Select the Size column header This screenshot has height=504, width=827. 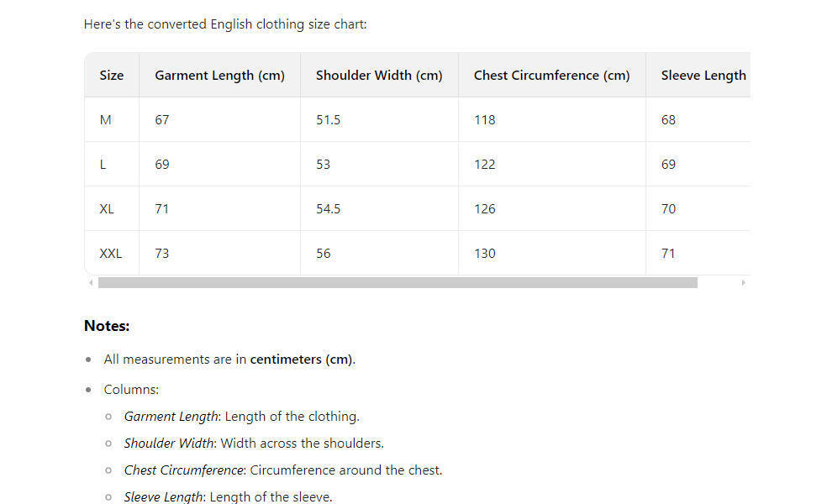(x=111, y=76)
